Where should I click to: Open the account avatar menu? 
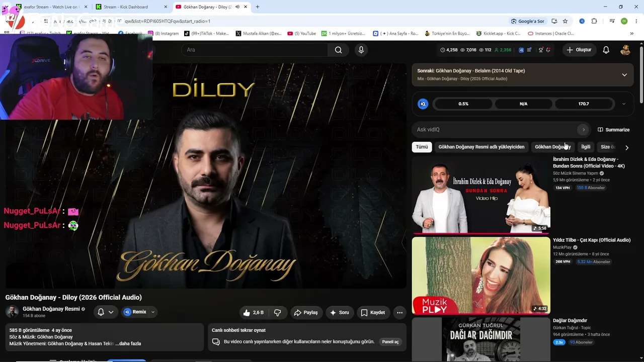[x=625, y=50]
